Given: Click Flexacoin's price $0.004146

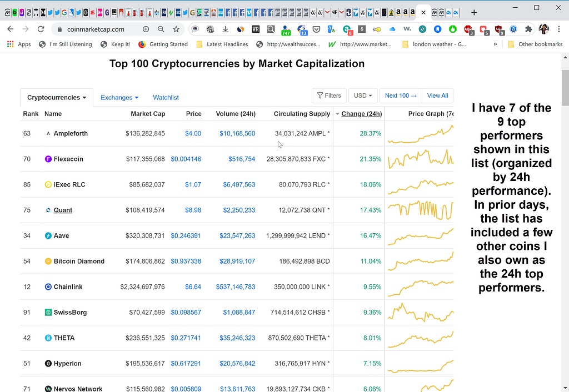Looking at the screenshot, I should [x=186, y=159].
